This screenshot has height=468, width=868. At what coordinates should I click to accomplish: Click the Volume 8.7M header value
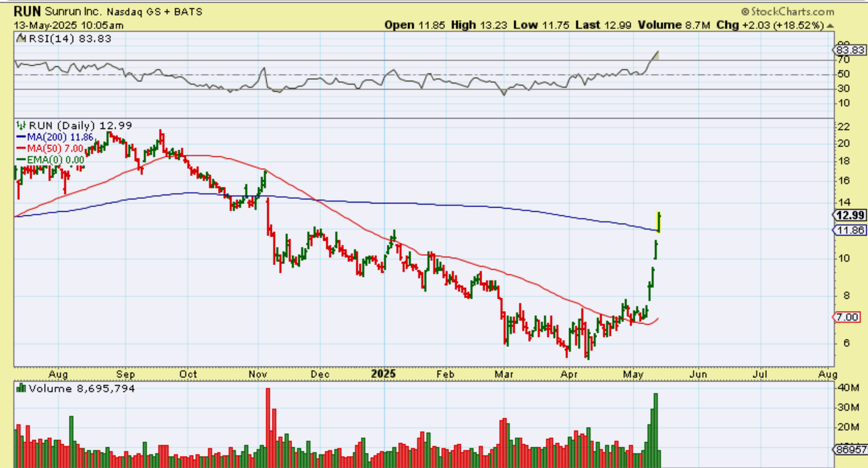pyautogui.click(x=674, y=25)
